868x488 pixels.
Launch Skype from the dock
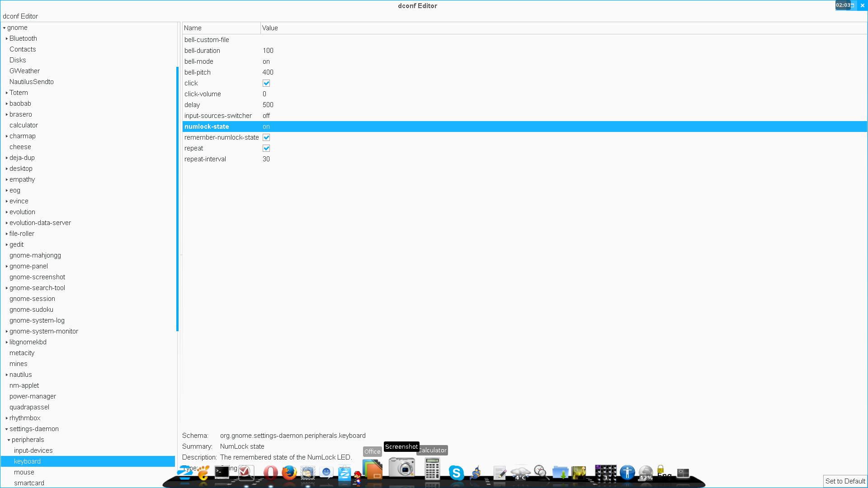point(456,473)
